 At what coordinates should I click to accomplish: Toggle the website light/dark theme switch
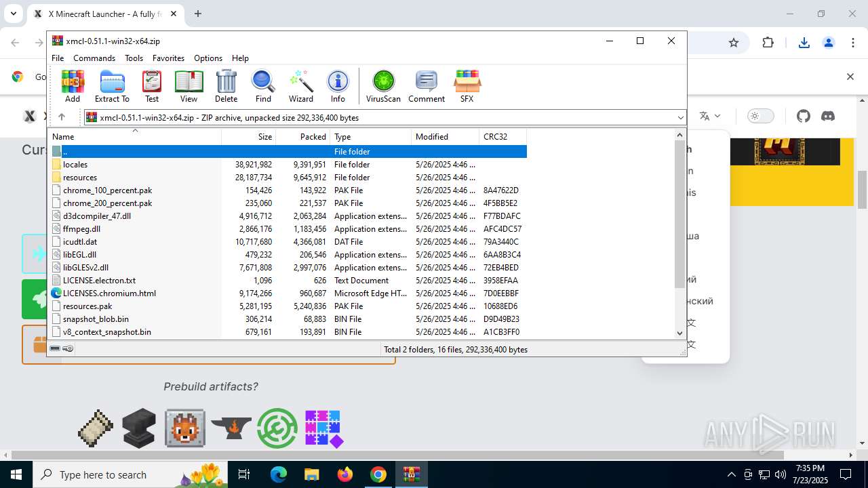pos(761,116)
